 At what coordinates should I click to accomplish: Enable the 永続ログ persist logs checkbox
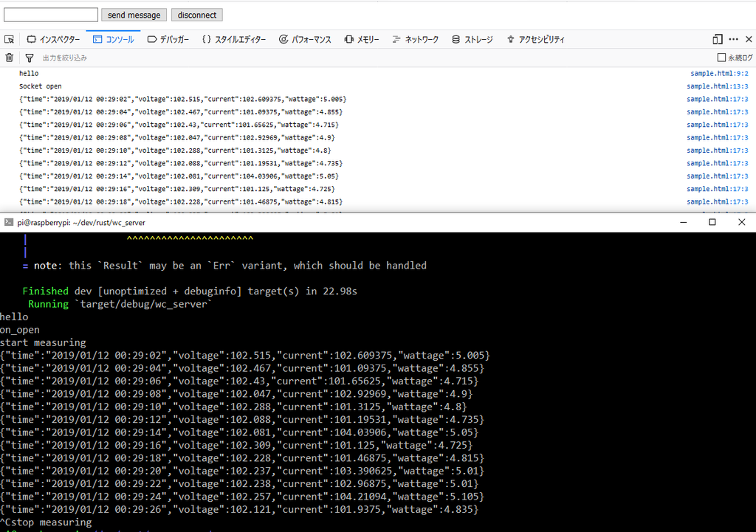[720, 57]
